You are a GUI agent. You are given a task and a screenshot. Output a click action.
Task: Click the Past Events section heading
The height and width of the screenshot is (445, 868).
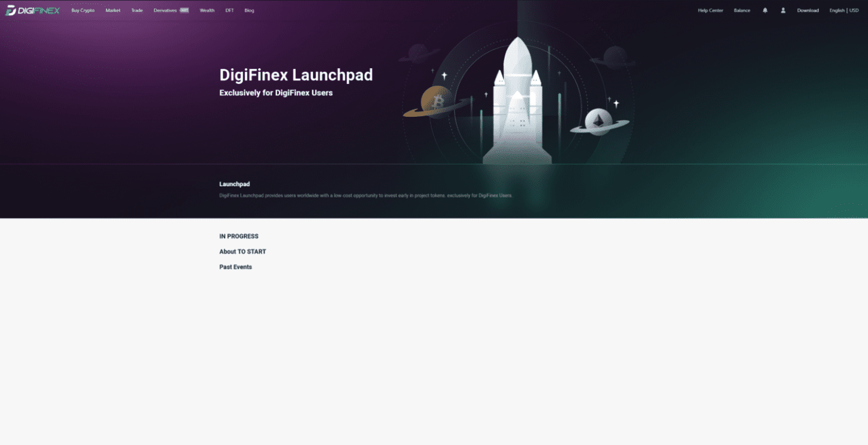pyautogui.click(x=236, y=267)
